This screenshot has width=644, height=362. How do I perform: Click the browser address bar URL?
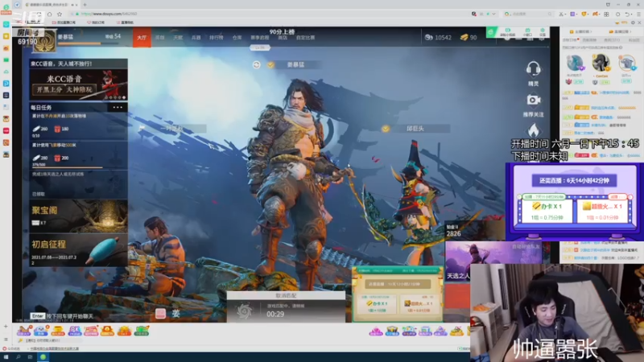pos(109,14)
